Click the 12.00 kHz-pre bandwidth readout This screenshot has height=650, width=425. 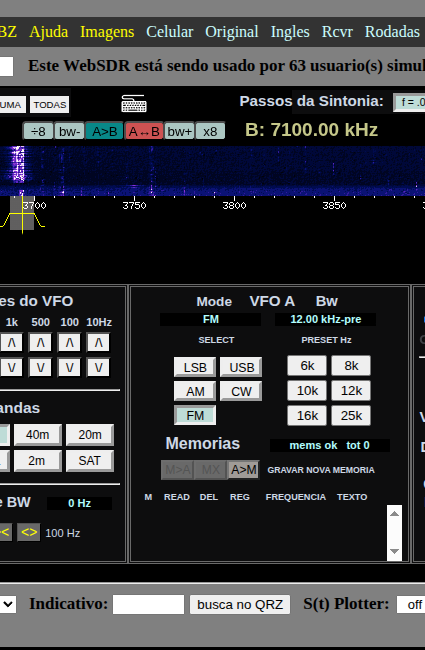[x=325, y=320]
